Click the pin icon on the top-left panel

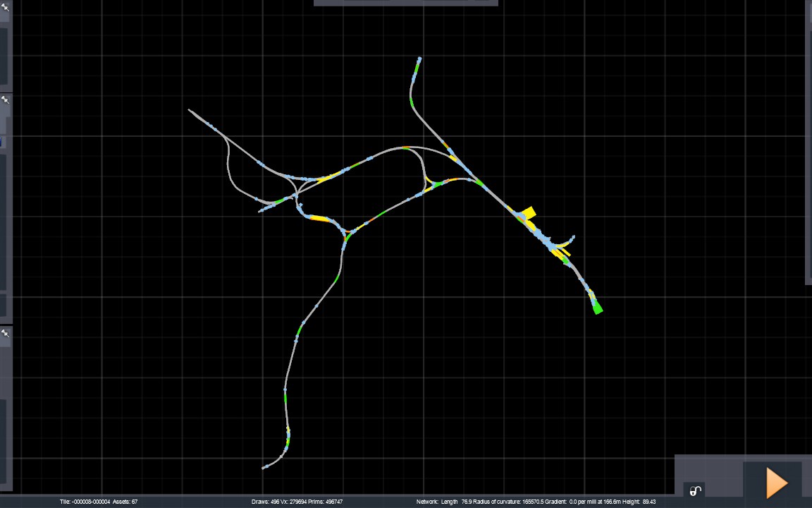pos(5,7)
